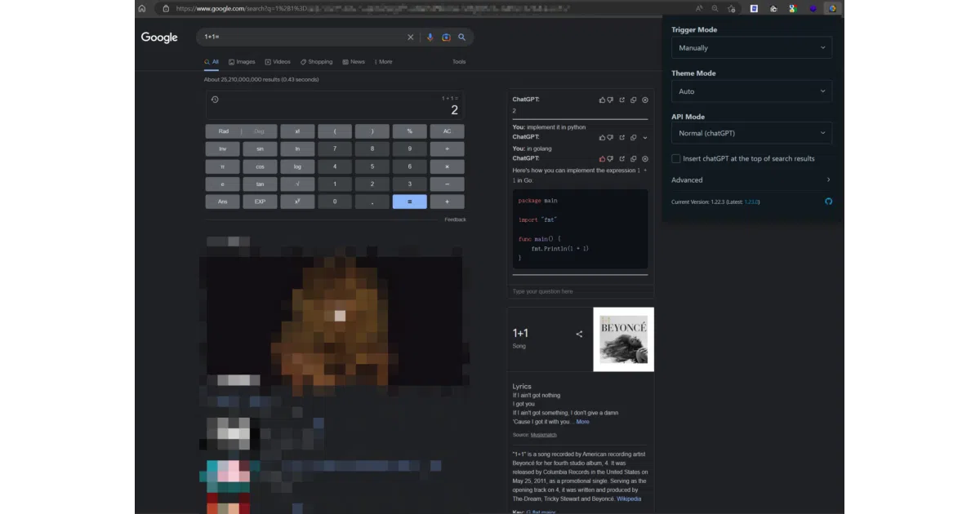Start voice search with microphone icon
980x514 pixels.
coord(430,38)
